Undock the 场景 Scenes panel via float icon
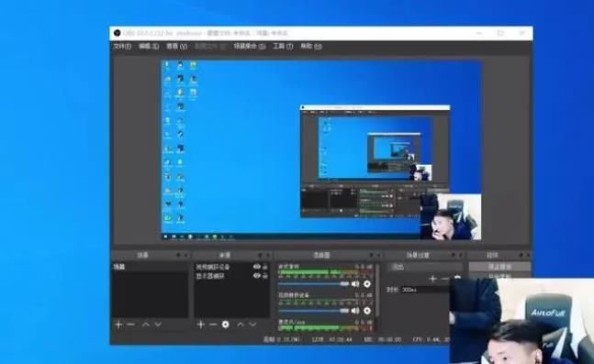 pyautogui.click(x=178, y=256)
